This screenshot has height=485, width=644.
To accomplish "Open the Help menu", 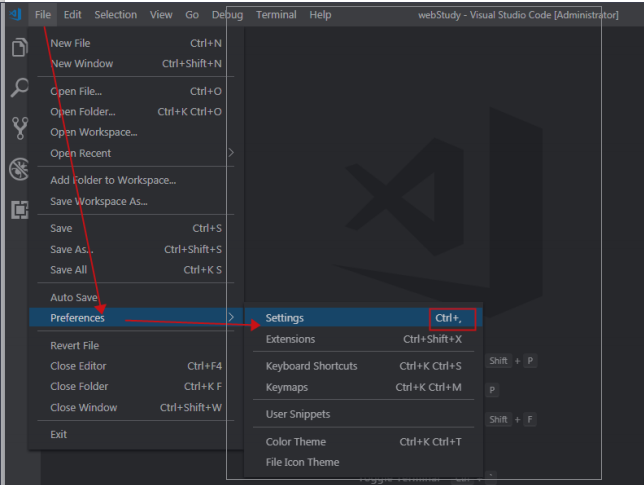I will (x=320, y=15).
